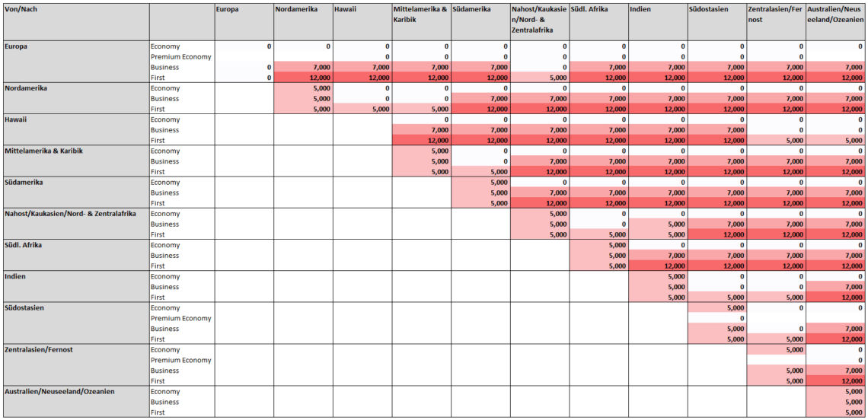Click the Mittelamerika & Karibik column header

point(420,21)
